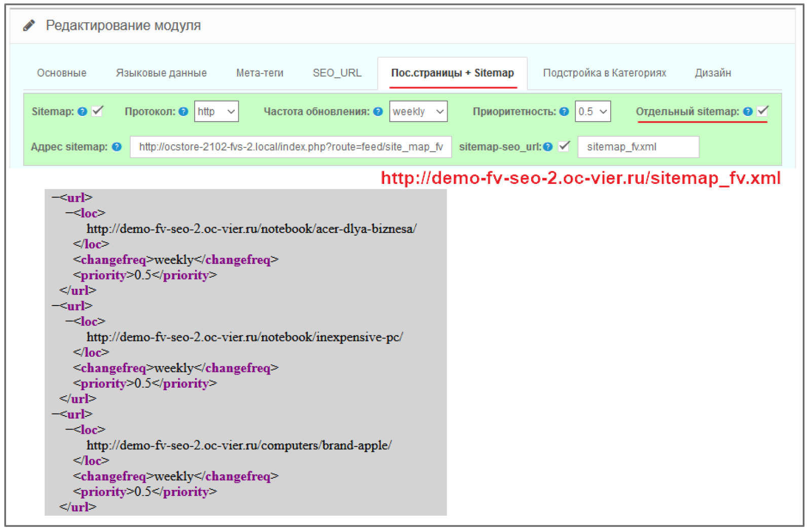Viewport: 811px width, 532px height.
Task: Collapse the loc node for brand-apple
Action: click(x=69, y=430)
